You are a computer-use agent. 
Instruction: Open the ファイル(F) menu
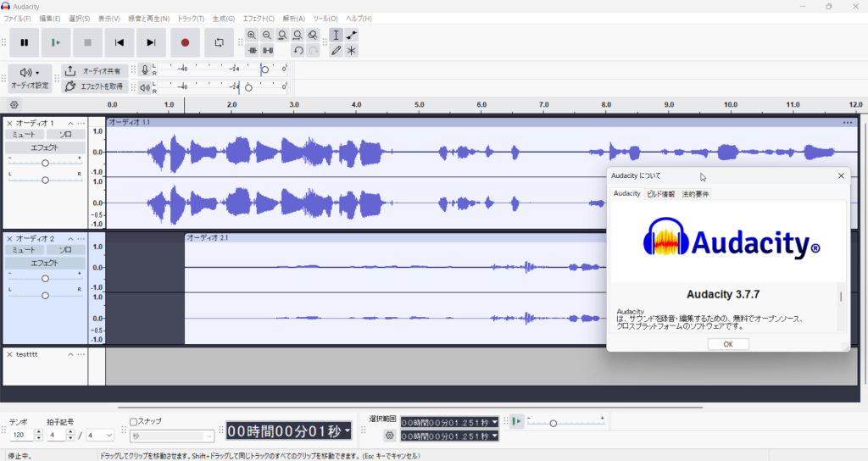(x=17, y=19)
